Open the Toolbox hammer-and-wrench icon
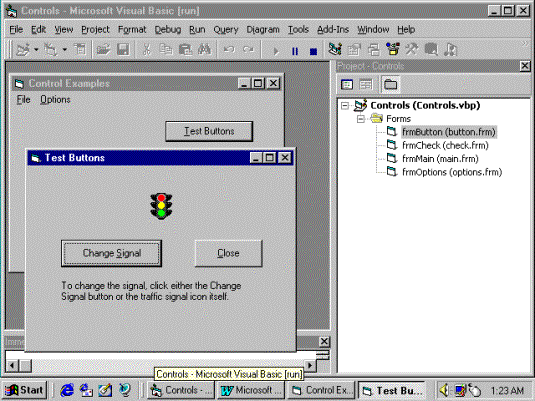This screenshot has height=401, width=535. [412, 50]
